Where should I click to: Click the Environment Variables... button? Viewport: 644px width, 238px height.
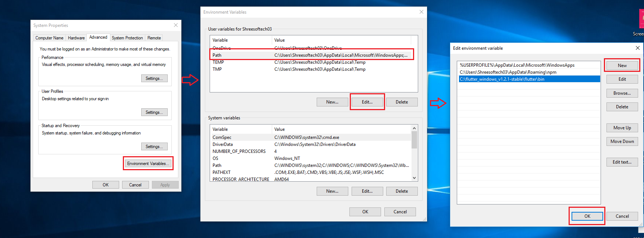[x=148, y=164]
